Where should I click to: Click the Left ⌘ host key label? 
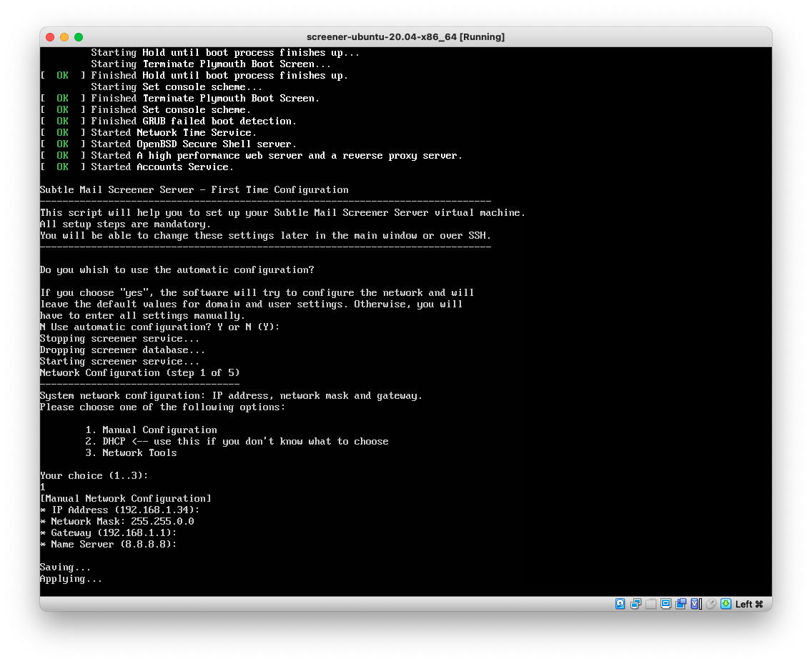pyautogui.click(x=749, y=604)
